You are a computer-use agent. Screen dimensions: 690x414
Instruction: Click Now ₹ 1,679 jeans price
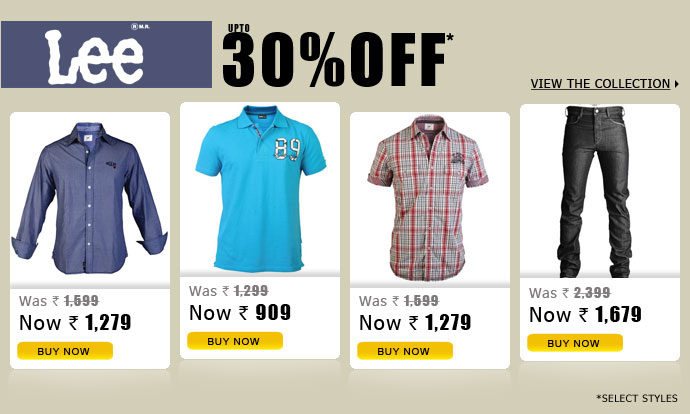585,315
